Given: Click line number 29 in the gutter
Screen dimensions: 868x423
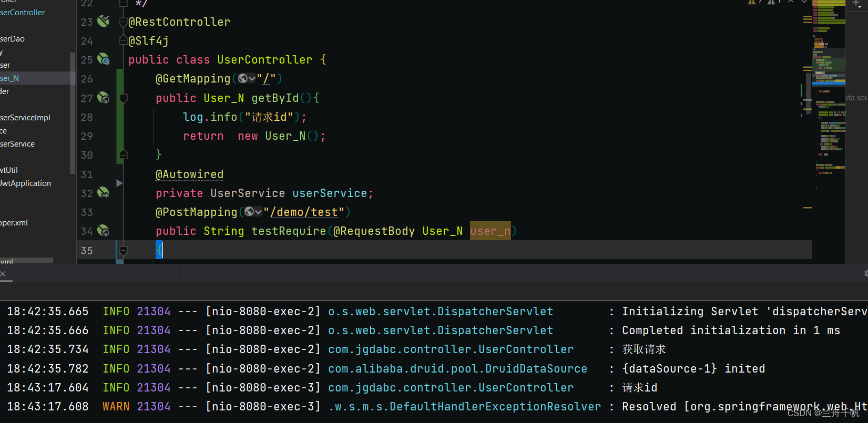Looking at the screenshot, I should pos(87,136).
